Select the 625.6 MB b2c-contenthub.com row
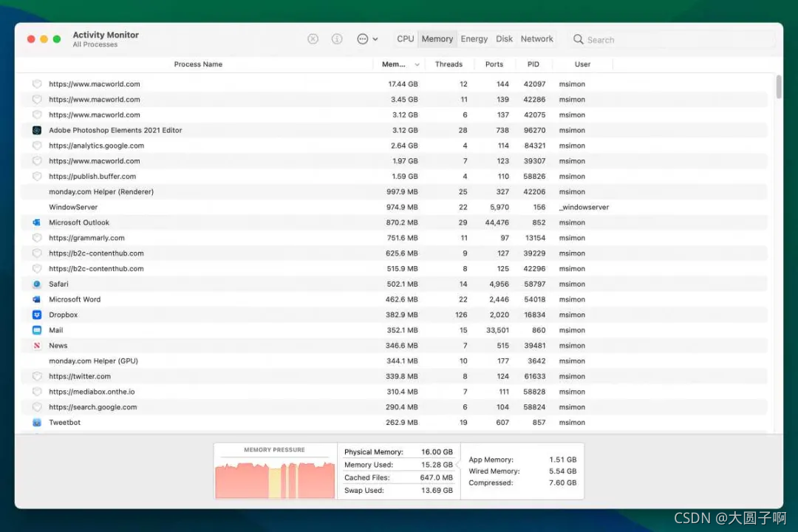Screen dimensions: 798x532 [395, 253]
